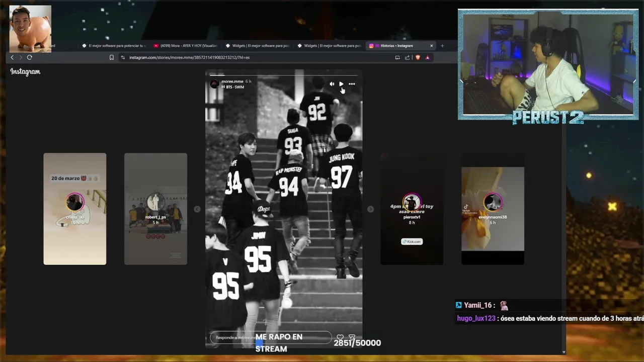
Task: Click the piggy bank avatar image
Action: tap(30, 29)
